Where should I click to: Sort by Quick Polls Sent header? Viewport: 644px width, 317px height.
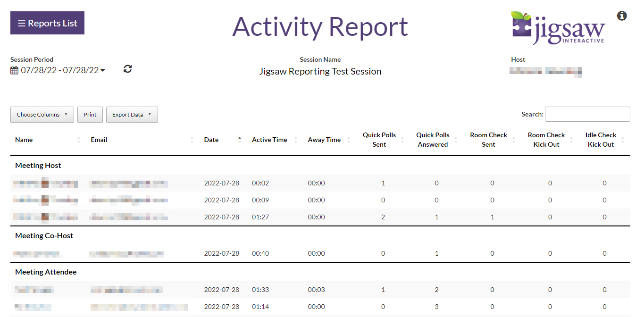[379, 140]
